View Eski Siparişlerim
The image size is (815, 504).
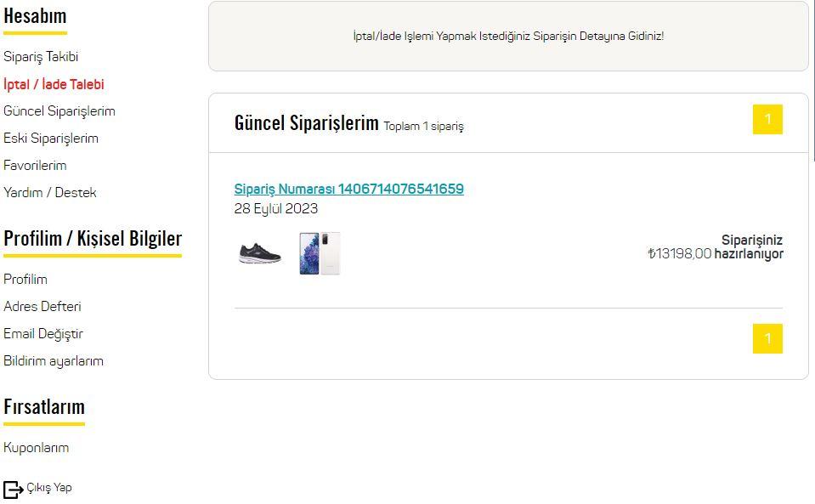(51, 139)
